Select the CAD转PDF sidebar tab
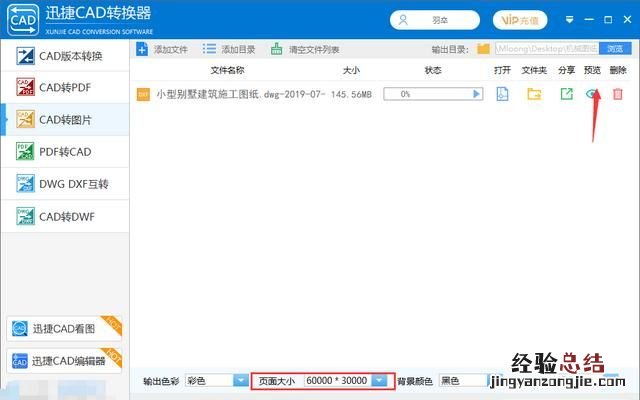The width and height of the screenshot is (640, 400). click(65, 88)
